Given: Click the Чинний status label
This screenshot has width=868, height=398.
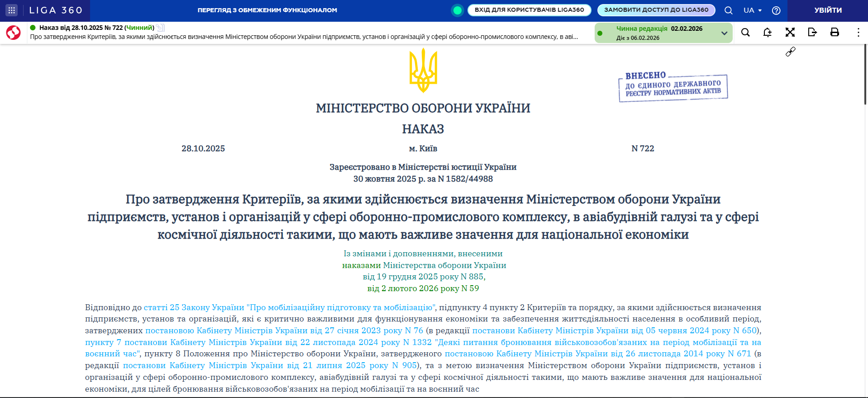Looking at the screenshot, I should [139, 28].
